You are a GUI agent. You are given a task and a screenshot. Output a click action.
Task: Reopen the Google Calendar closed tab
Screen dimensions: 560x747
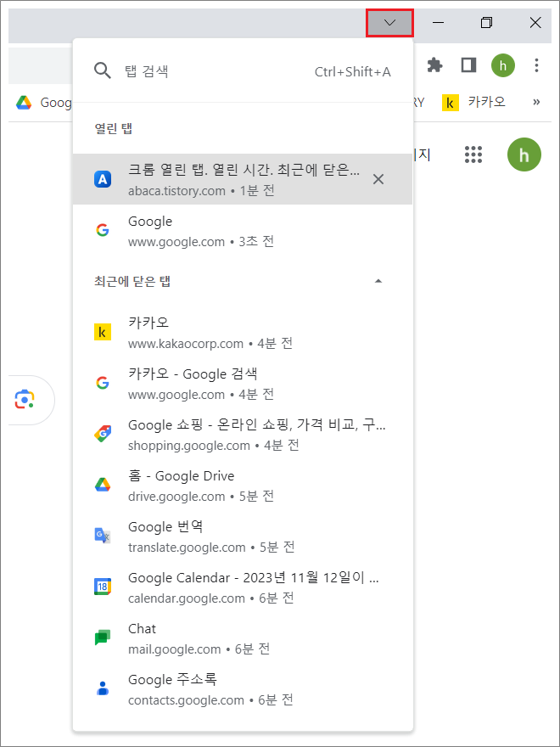243,587
